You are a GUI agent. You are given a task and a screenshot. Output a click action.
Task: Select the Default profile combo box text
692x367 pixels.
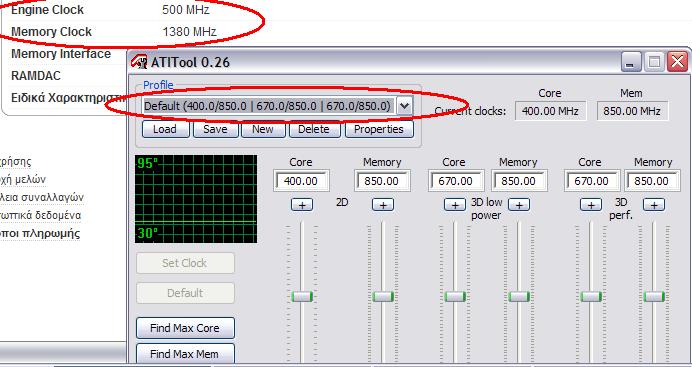(268, 106)
